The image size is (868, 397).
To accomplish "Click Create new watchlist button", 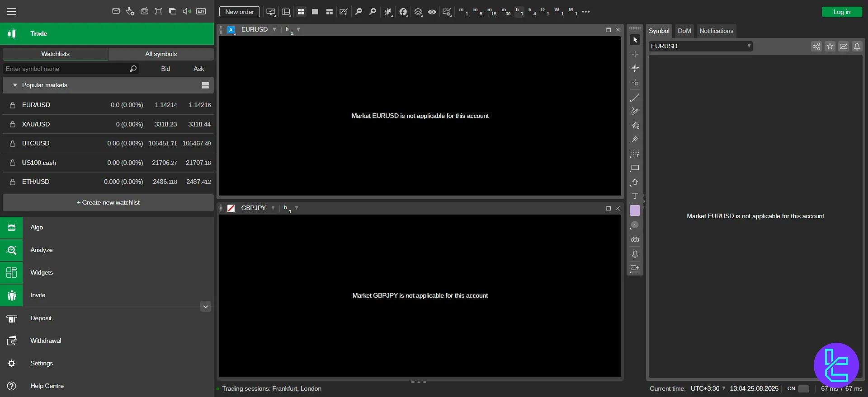I will [x=108, y=203].
